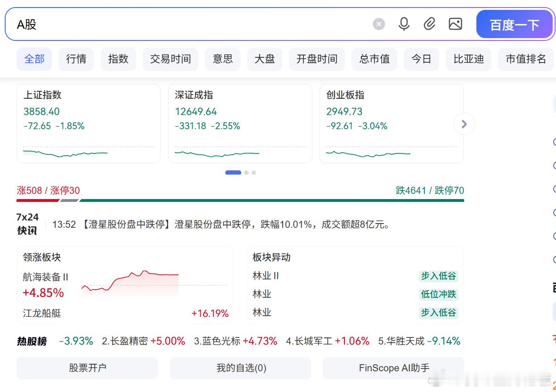Click the 跌4641 / 跌停70 falling count

click(430, 191)
